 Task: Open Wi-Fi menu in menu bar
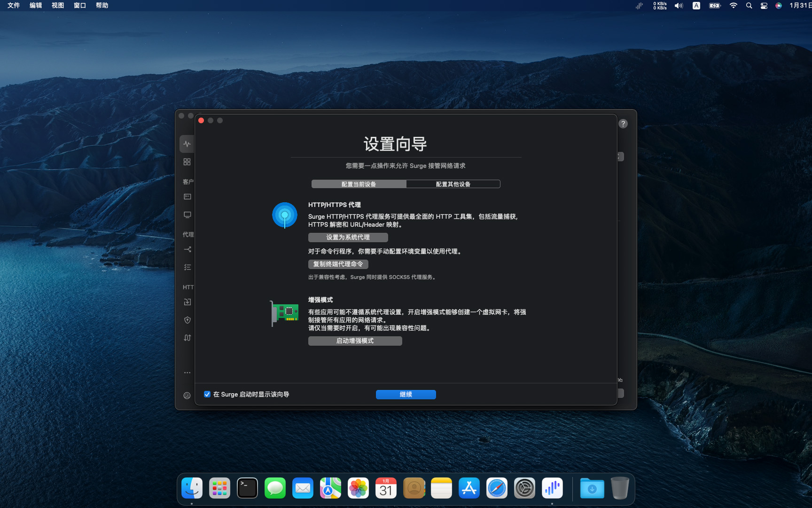[734, 6]
